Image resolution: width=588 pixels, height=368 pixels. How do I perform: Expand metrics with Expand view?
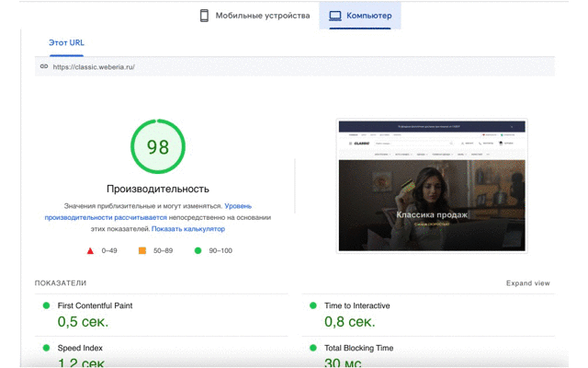[x=527, y=283]
